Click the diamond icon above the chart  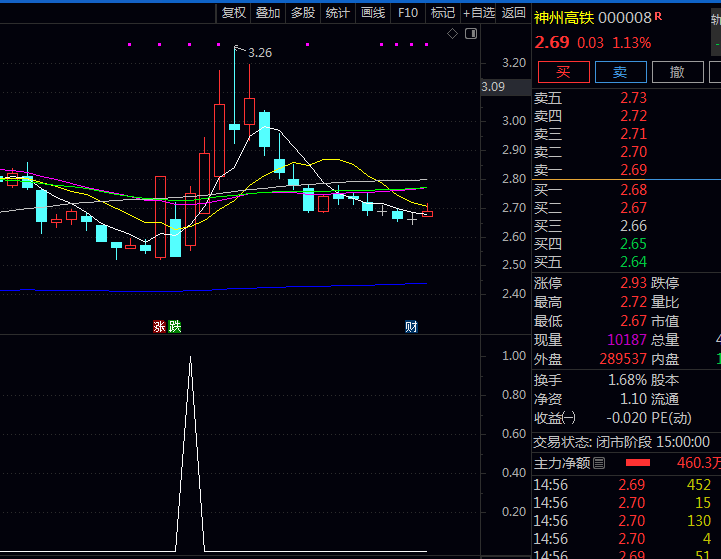(452, 34)
